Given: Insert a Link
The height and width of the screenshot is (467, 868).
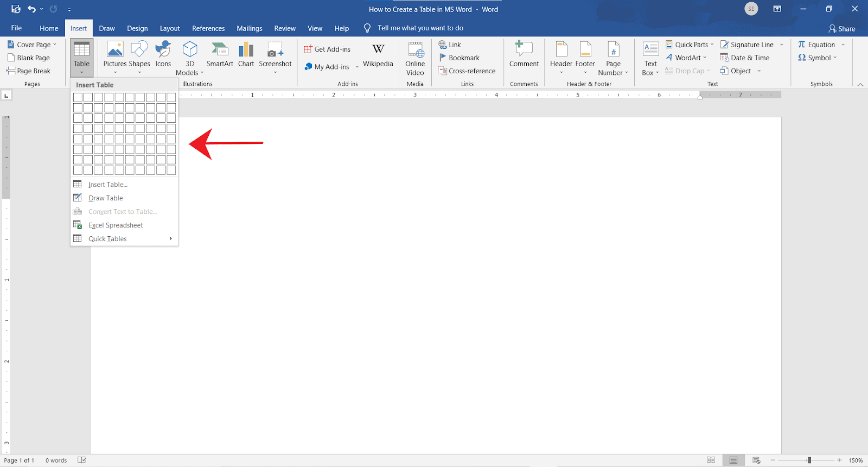Looking at the screenshot, I should 450,45.
